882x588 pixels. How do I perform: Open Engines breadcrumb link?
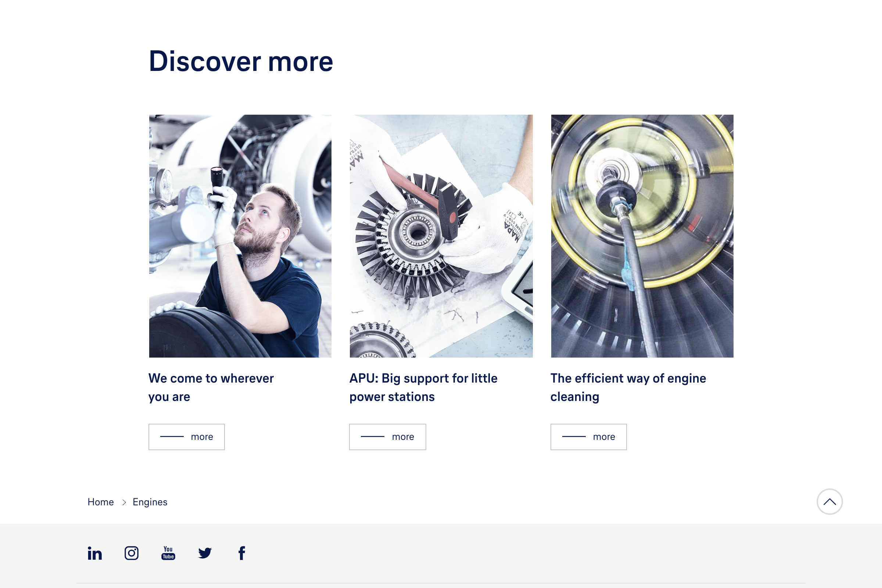150,502
